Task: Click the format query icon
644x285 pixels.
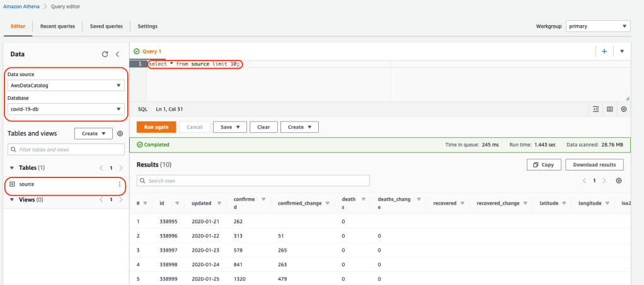Action: [596, 109]
